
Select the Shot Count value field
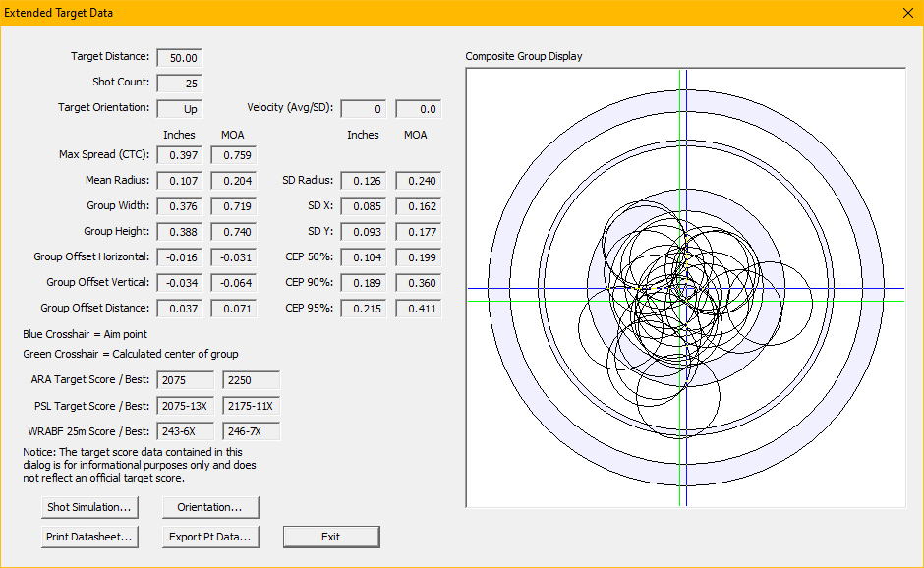tap(180, 84)
